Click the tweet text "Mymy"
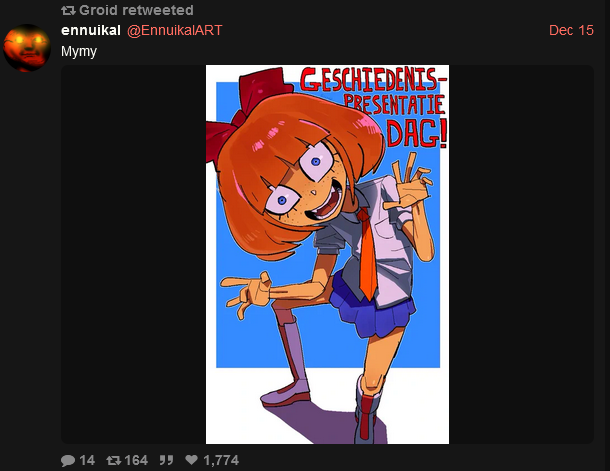The height and width of the screenshot is (471, 610). [x=79, y=51]
